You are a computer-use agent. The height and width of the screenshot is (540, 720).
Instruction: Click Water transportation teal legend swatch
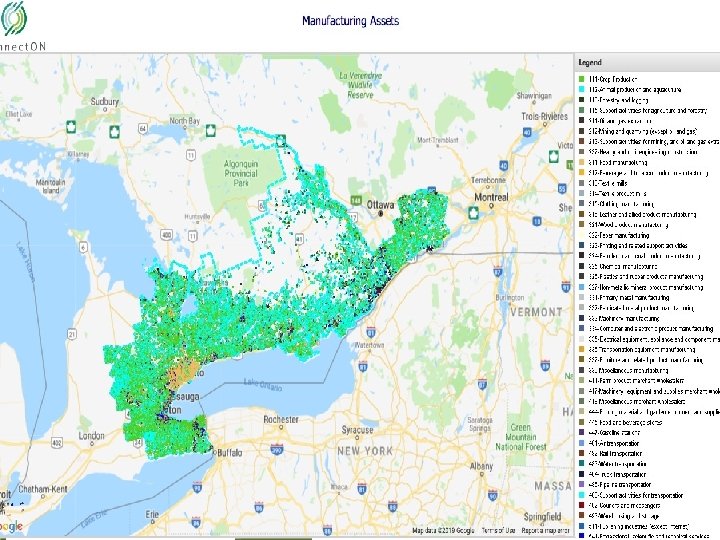[582, 464]
